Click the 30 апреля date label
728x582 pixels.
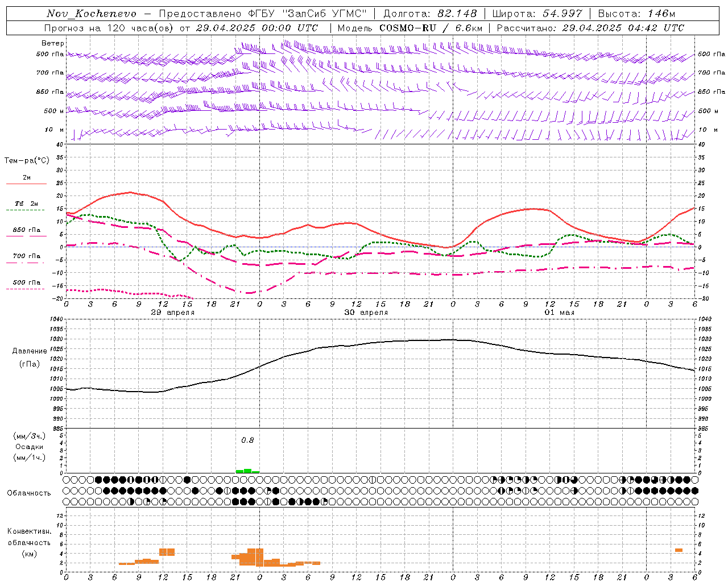coord(366,312)
